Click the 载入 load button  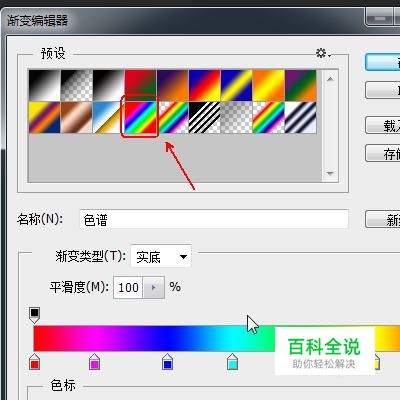[x=383, y=125]
